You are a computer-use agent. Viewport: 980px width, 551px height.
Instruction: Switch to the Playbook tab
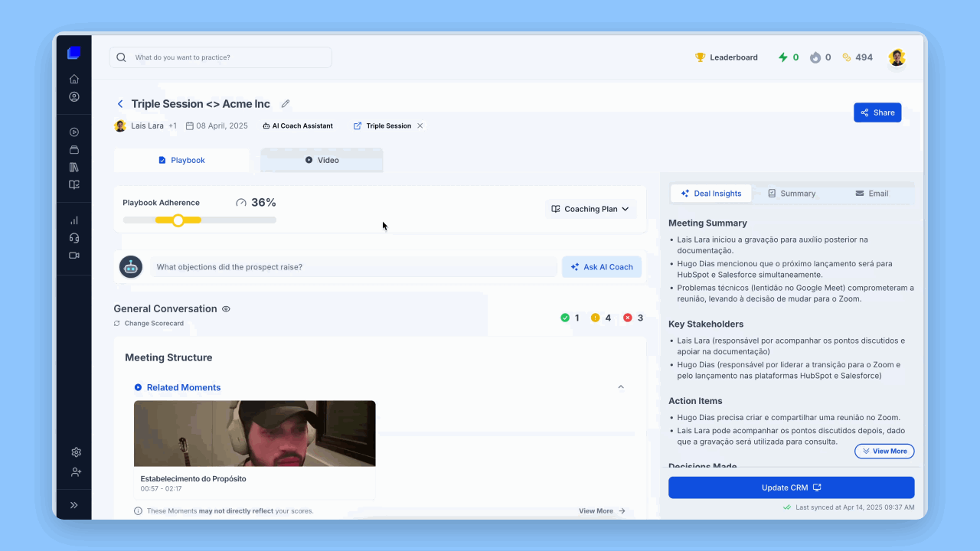[x=181, y=160]
